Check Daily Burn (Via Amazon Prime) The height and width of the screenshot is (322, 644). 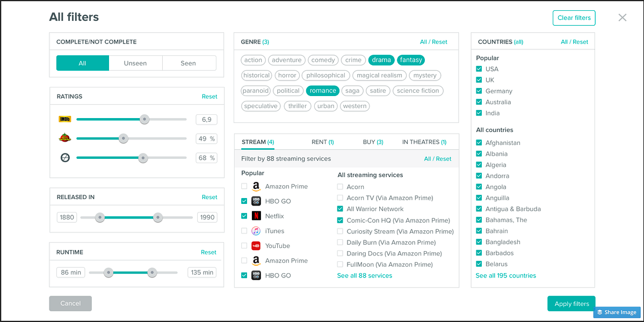pos(340,243)
